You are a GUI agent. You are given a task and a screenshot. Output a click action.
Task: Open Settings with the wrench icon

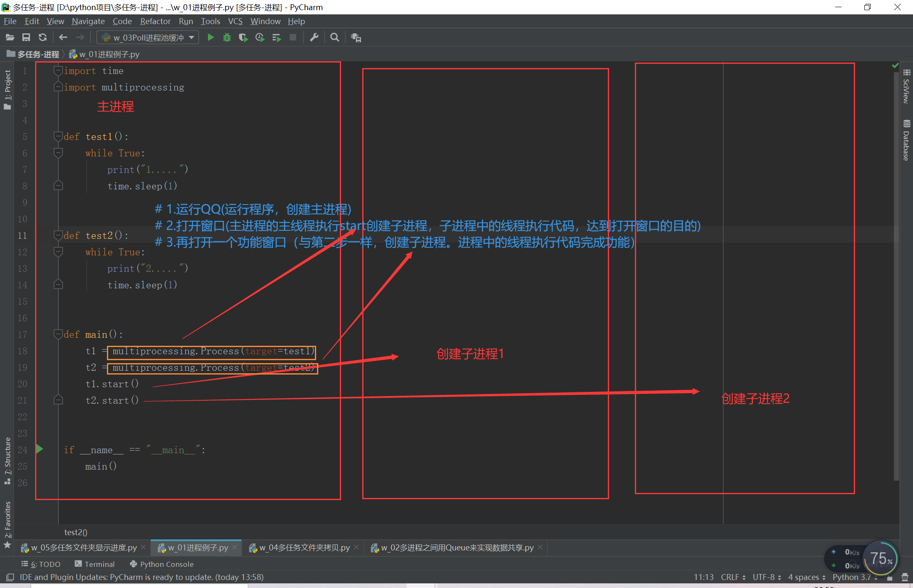314,38
